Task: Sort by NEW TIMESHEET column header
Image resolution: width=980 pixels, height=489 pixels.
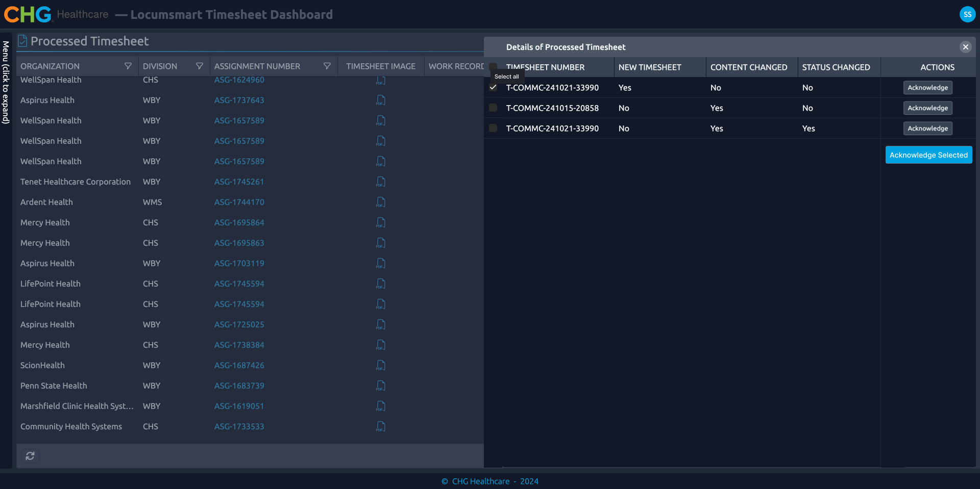Action: (650, 67)
